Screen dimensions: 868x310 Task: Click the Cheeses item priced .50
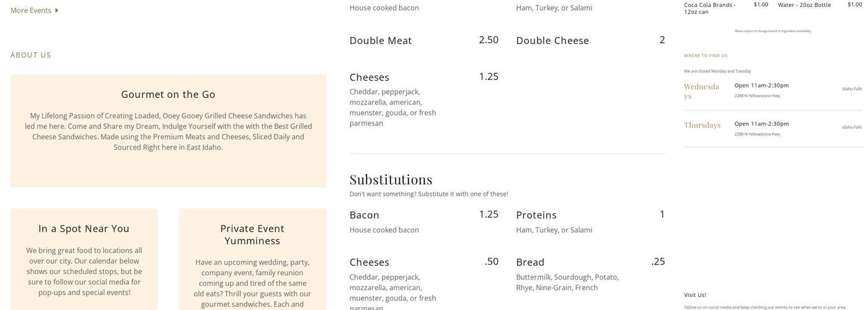(370, 262)
